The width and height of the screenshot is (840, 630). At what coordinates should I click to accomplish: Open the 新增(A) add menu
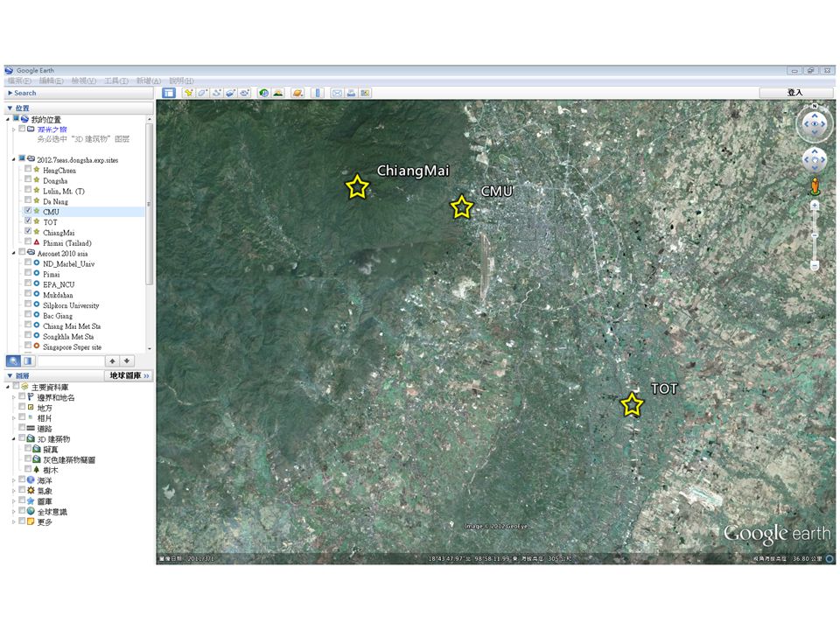coord(149,80)
